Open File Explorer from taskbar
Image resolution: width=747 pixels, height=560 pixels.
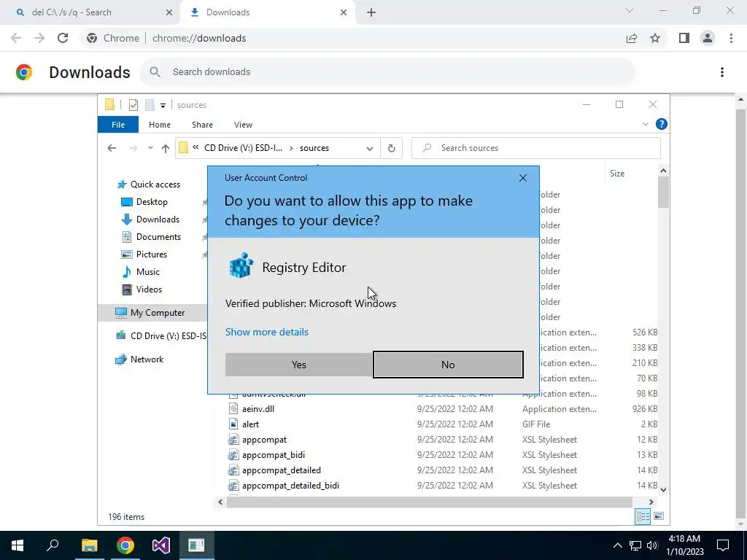tap(89, 545)
